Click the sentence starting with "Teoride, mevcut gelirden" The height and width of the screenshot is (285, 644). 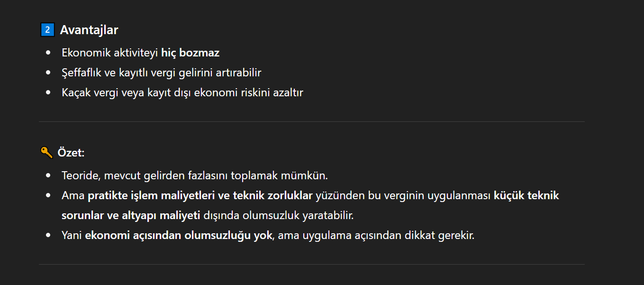click(194, 175)
